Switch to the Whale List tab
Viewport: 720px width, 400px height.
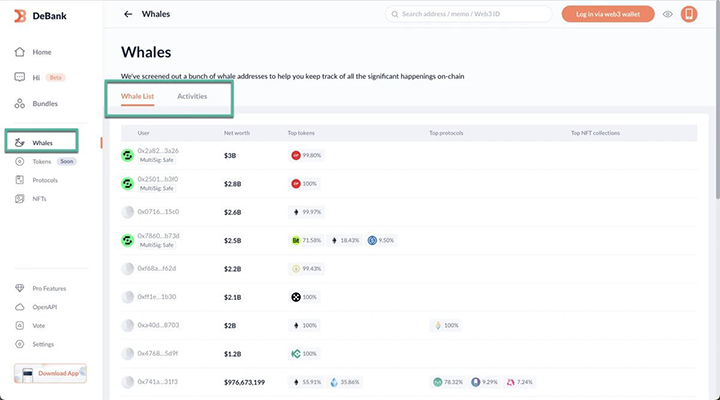pos(137,96)
